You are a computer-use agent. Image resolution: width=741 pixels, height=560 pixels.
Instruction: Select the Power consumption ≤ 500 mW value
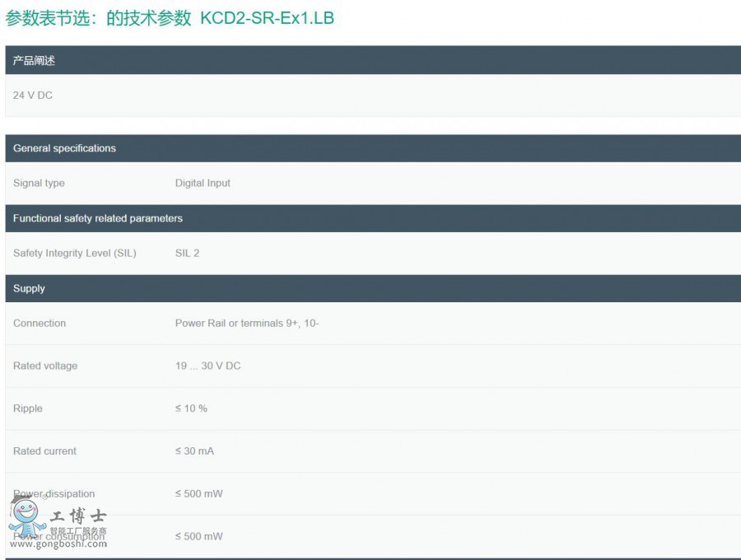click(199, 536)
